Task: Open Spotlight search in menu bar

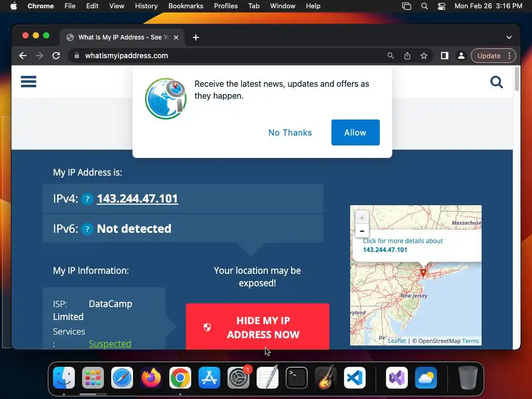Action: (424, 6)
